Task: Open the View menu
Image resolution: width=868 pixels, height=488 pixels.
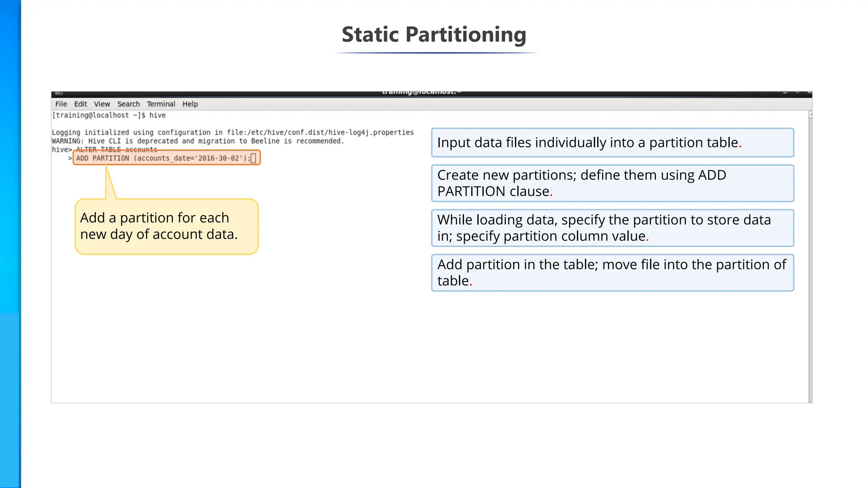Action: [x=102, y=104]
